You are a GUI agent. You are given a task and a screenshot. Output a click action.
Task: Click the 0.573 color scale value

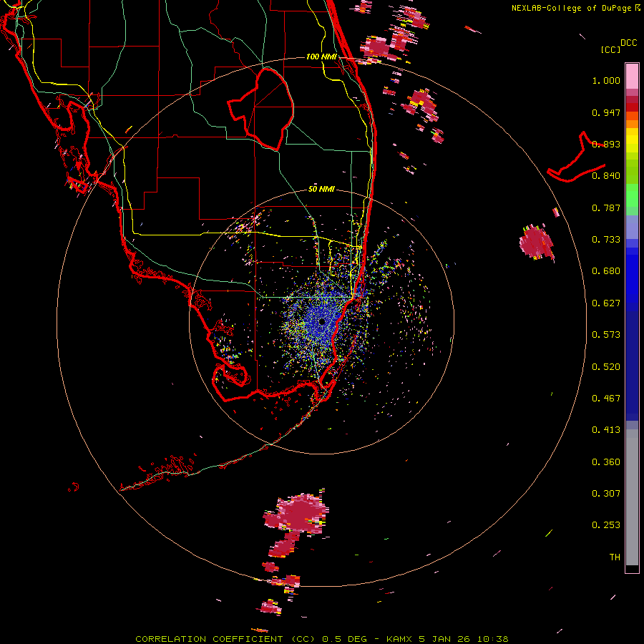[606, 335]
